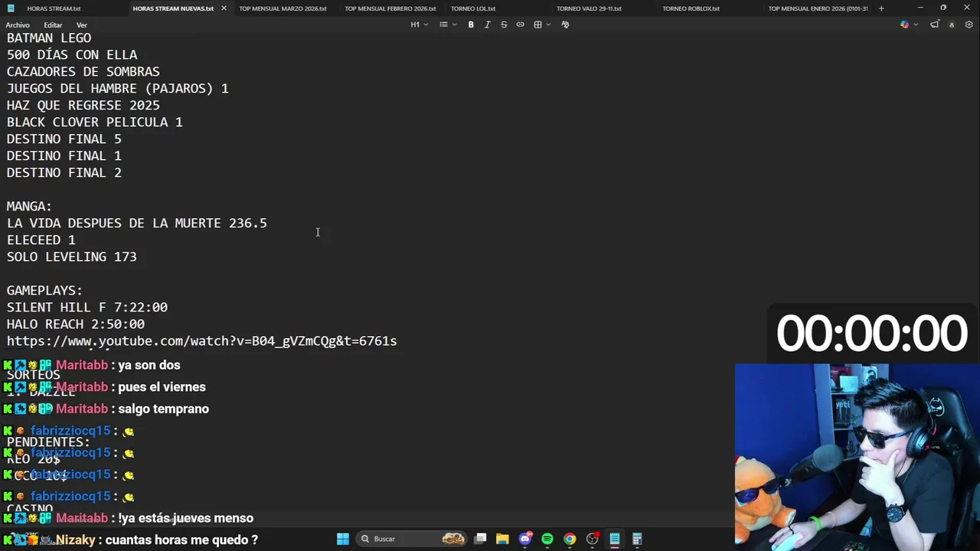Screen dimensions: 980x551
Task: Open the insert table dropdown
Action: (x=542, y=24)
